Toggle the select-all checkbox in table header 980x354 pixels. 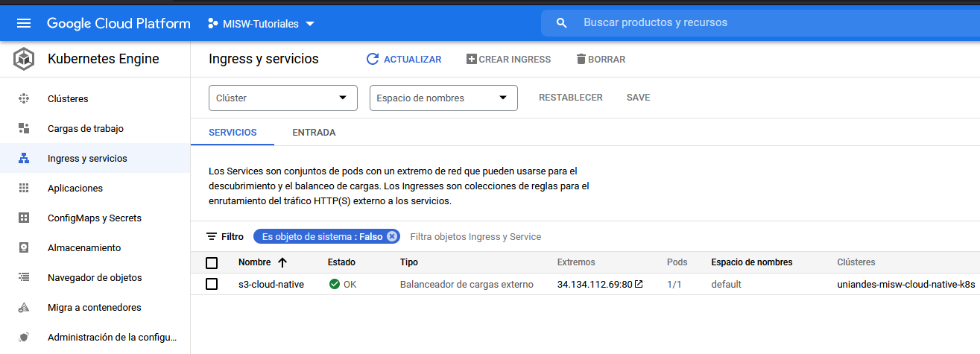(x=212, y=262)
